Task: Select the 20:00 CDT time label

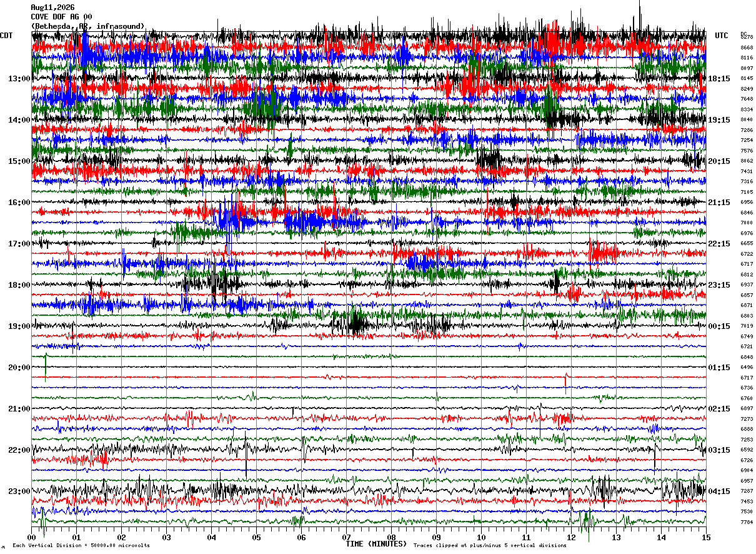Action: 19,368
